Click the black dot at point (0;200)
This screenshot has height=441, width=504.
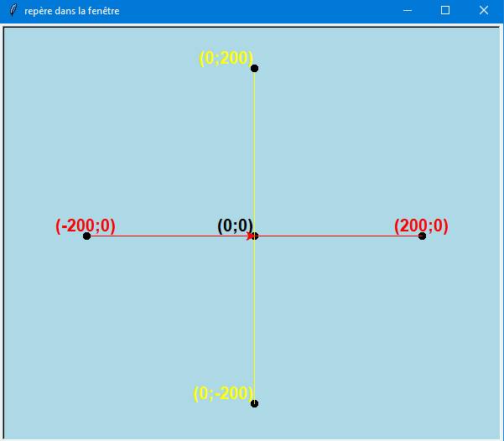coord(254,68)
